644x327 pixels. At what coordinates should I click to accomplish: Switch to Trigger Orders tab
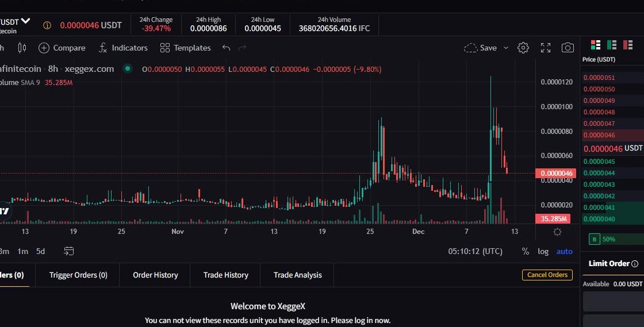pyautogui.click(x=78, y=275)
